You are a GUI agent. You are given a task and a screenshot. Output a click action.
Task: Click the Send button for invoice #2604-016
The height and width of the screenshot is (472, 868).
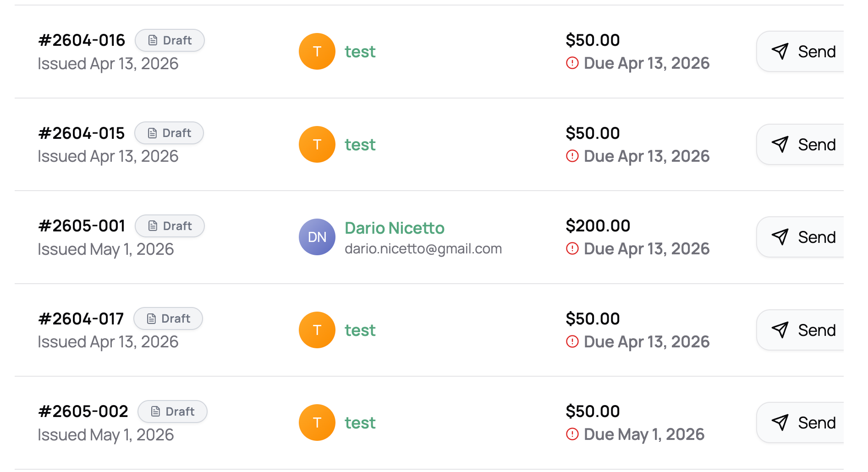click(801, 51)
